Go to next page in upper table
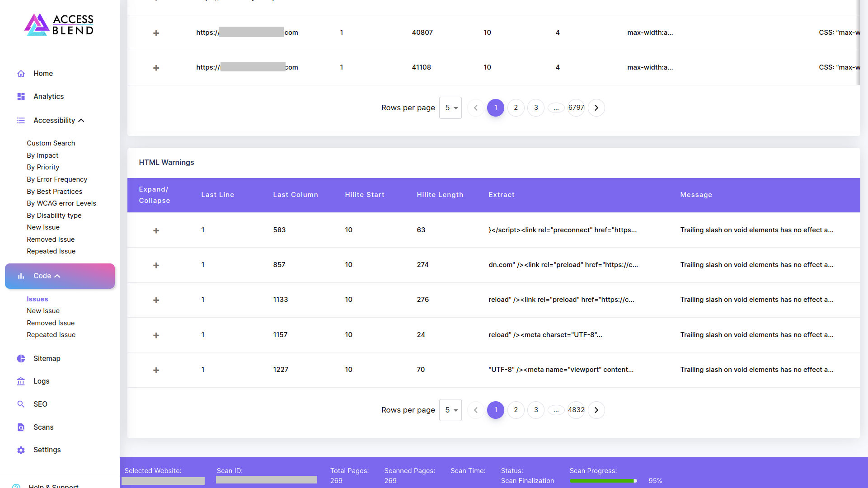 tap(596, 108)
